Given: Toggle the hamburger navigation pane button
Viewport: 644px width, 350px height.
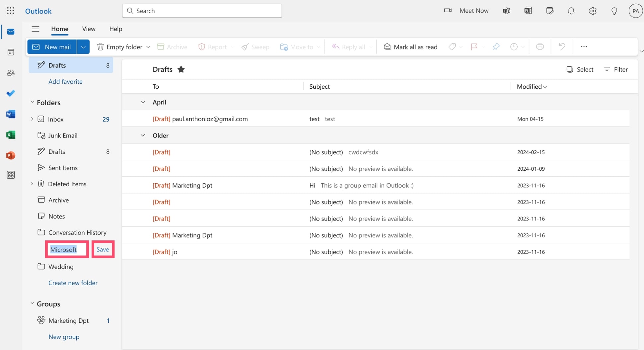Looking at the screenshot, I should [36, 29].
